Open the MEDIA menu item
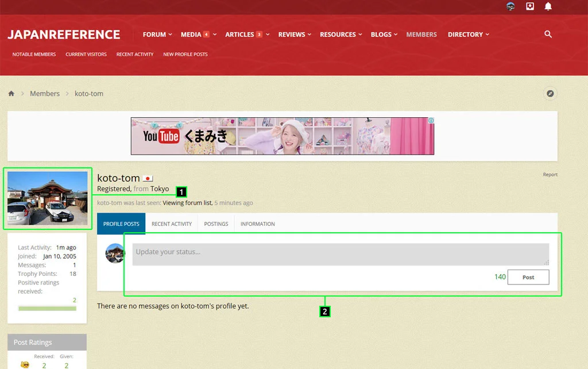Viewport: 588px width, 369px height. point(191,34)
